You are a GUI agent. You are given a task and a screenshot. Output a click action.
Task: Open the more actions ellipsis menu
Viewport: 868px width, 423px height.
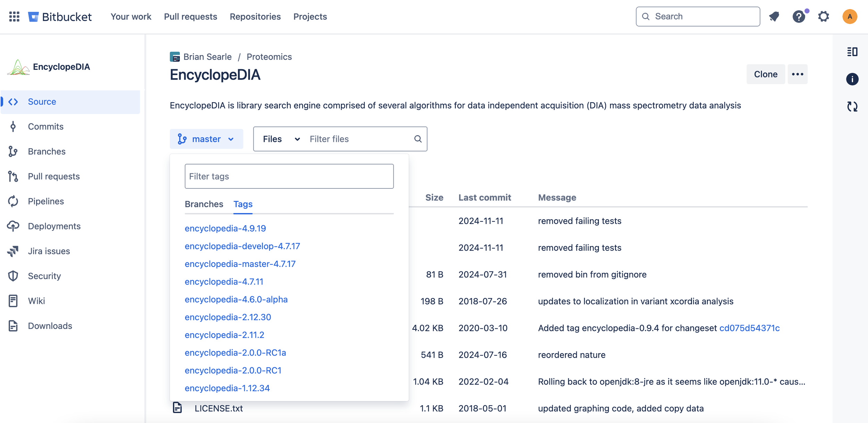click(798, 74)
